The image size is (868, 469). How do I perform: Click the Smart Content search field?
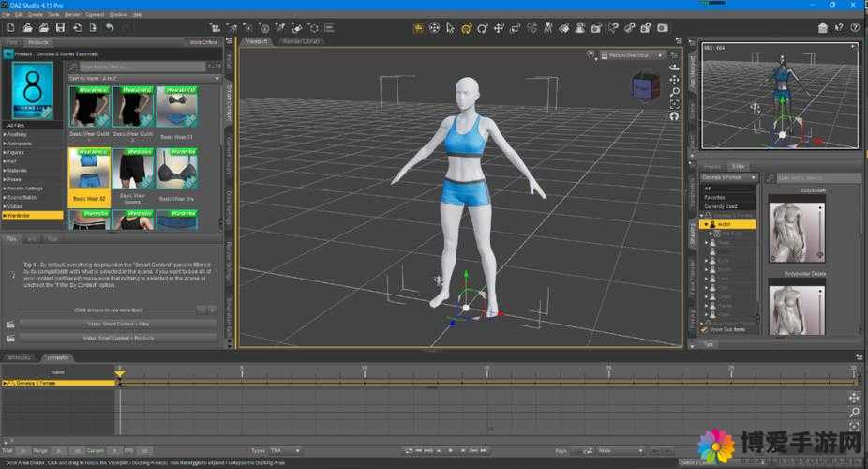[x=142, y=67]
